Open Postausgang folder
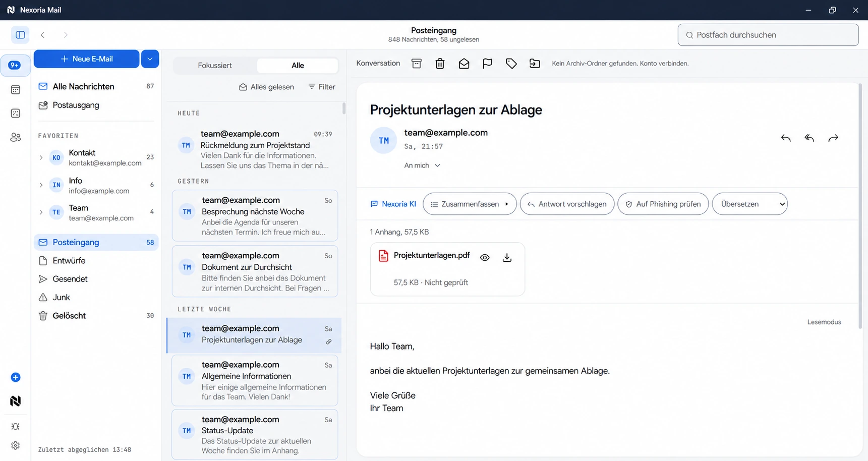The image size is (868, 461). pos(96,105)
